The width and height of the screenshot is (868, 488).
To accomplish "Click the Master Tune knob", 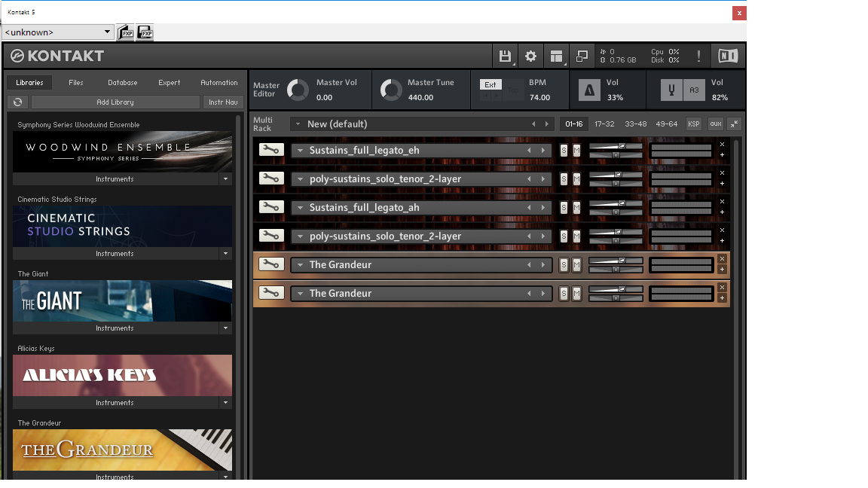I will point(391,90).
